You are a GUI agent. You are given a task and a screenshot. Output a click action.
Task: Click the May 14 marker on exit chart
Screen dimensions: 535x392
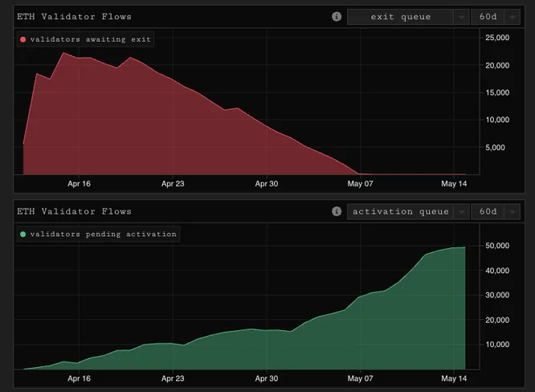click(454, 183)
